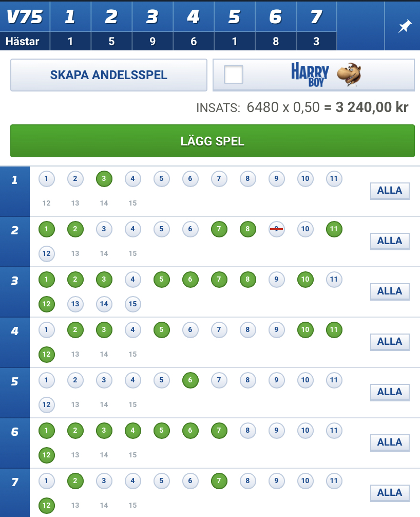Deselect horse 3 in race 1
Viewport: 420px width, 517px height.
point(104,179)
